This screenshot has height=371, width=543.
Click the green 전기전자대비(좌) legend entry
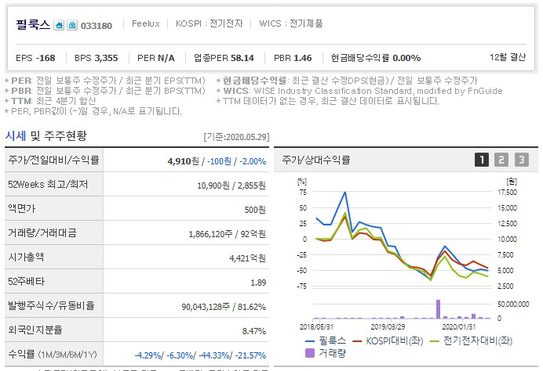click(471, 341)
